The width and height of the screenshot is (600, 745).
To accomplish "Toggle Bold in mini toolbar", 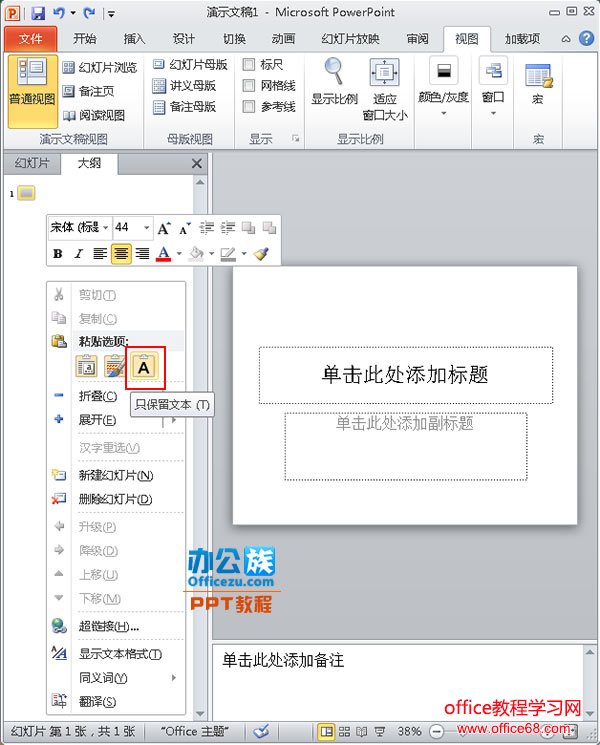I will (57, 254).
